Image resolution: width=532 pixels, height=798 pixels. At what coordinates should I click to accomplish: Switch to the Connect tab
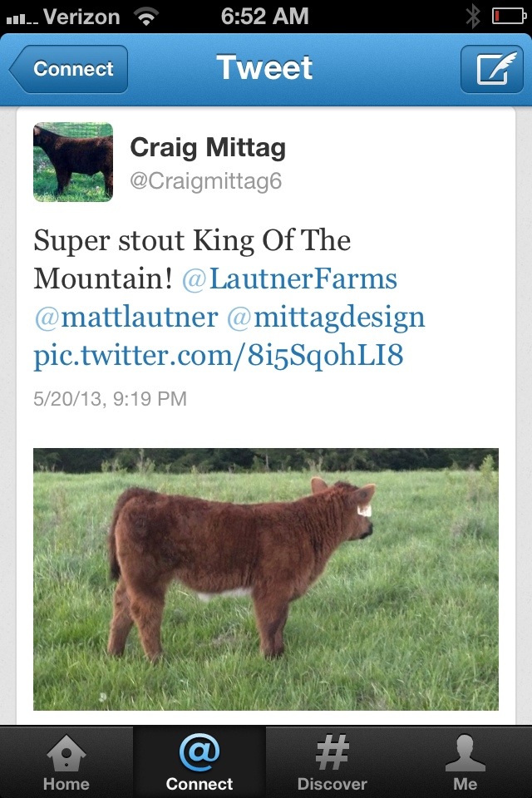coord(199,763)
